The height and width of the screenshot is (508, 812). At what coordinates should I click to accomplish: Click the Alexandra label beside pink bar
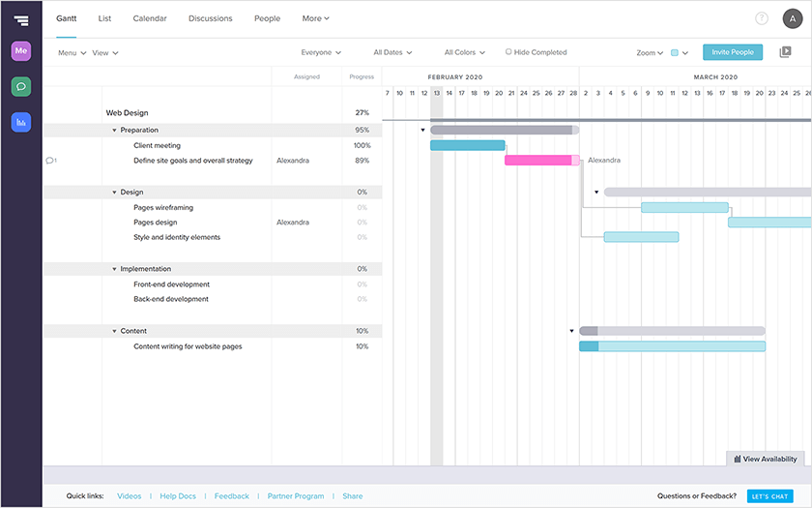point(604,161)
